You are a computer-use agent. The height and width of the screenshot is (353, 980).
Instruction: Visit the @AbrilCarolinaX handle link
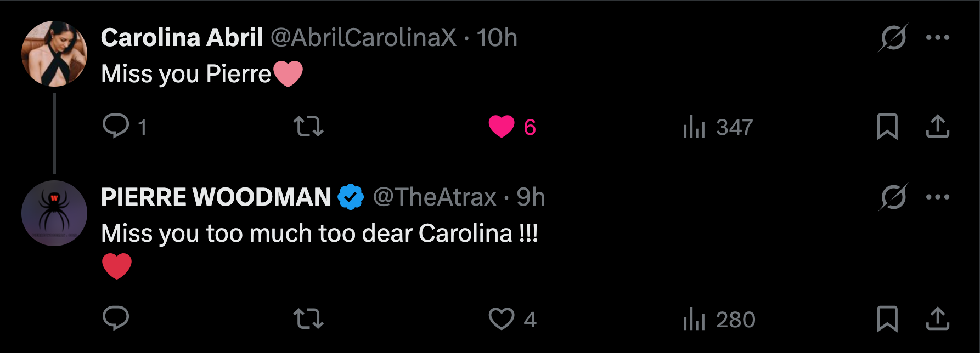[363, 38]
